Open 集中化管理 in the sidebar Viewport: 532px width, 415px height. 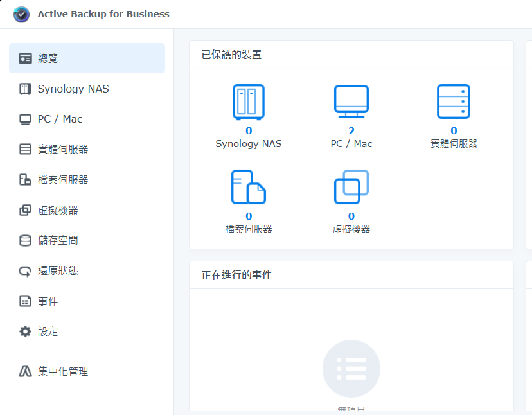tap(87, 371)
